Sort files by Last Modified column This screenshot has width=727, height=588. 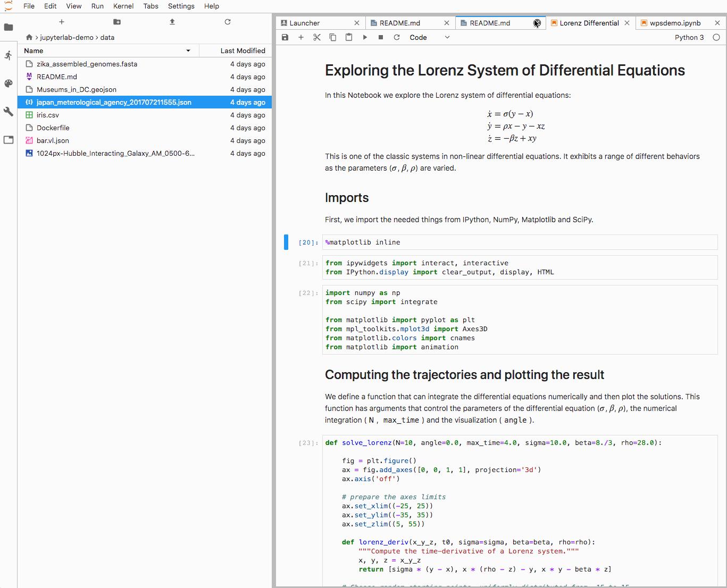(x=243, y=51)
